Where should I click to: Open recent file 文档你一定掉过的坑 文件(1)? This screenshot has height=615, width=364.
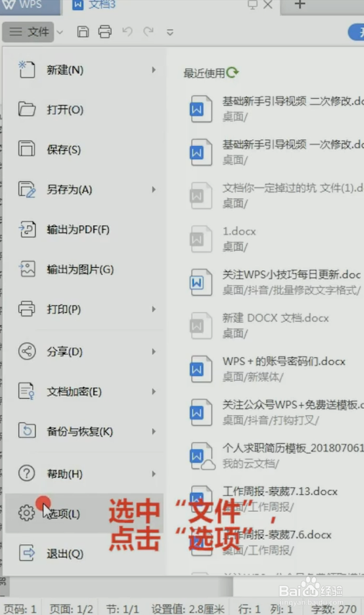coord(276,195)
